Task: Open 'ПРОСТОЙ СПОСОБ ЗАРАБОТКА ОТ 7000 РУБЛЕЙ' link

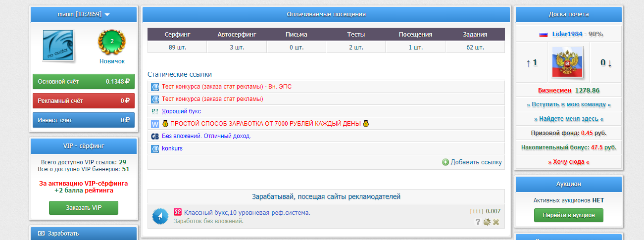Action: coord(265,124)
